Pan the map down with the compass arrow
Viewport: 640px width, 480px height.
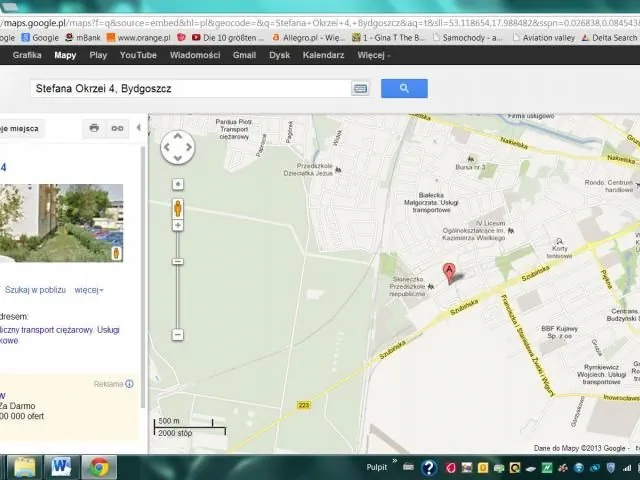pyautogui.click(x=178, y=158)
